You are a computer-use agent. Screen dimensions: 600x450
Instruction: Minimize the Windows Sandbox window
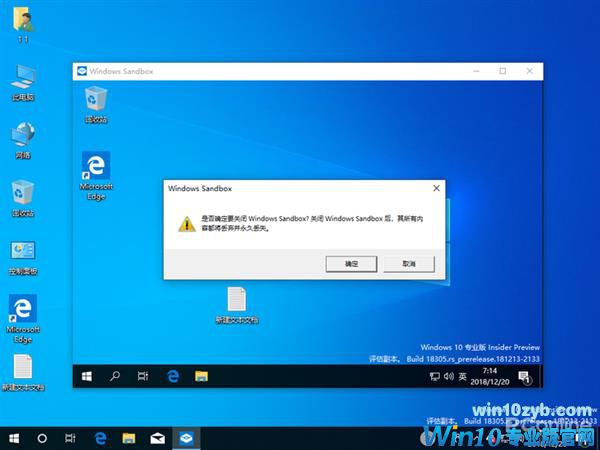(x=476, y=71)
